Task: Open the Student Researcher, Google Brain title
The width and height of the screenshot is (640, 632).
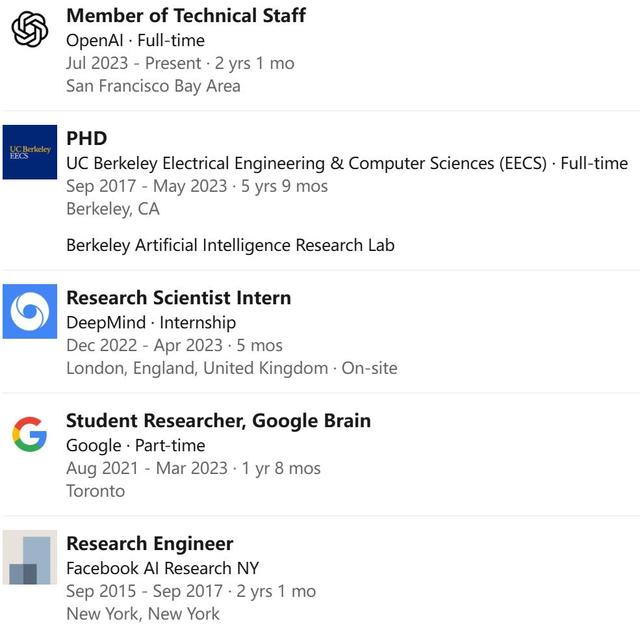Action: tap(218, 421)
